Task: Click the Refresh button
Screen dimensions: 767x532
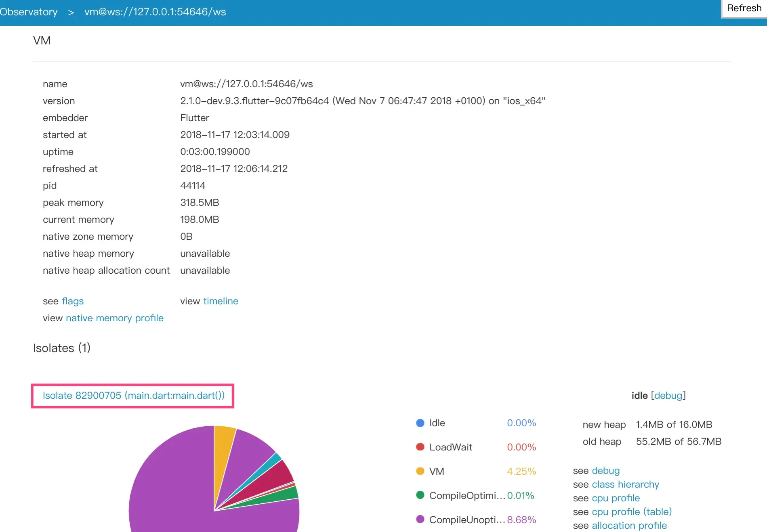Action: pos(744,8)
